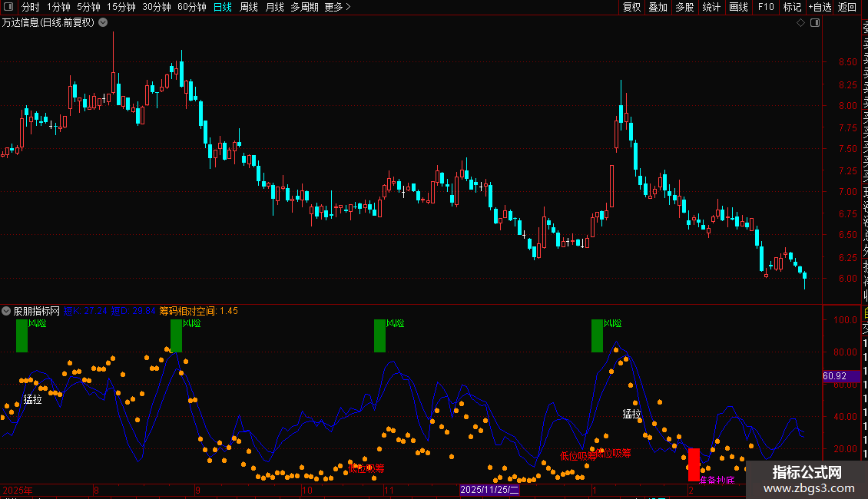Collapse the 股朋指标网 indicator panel
The height and width of the screenshot is (499, 868).
(x=6, y=311)
